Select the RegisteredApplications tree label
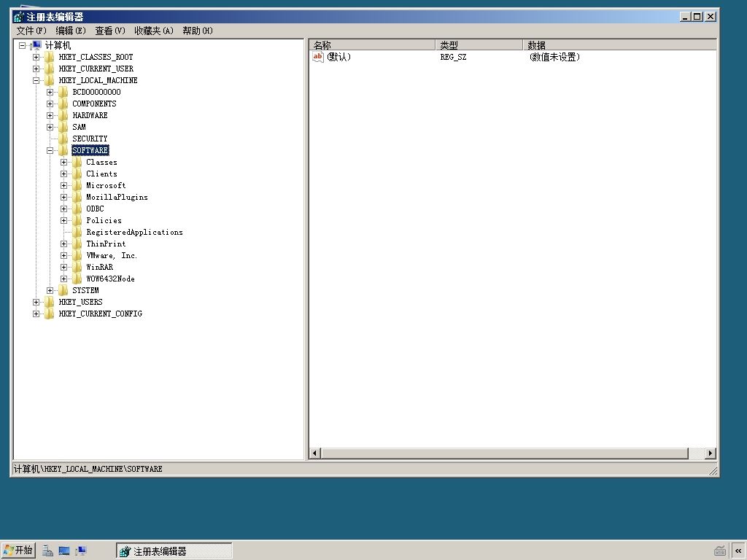The height and width of the screenshot is (560, 747). 134,233
